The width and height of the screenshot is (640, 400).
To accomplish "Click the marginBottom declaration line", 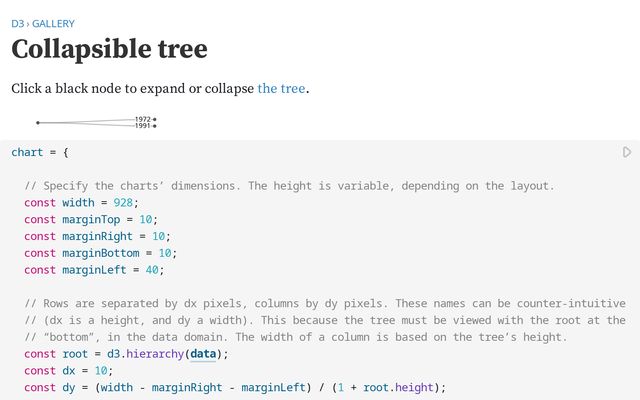I will point(100,253).
